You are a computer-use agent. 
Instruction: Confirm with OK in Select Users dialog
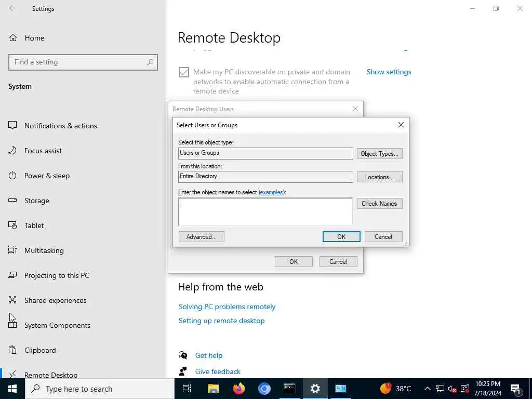[341, 237]
